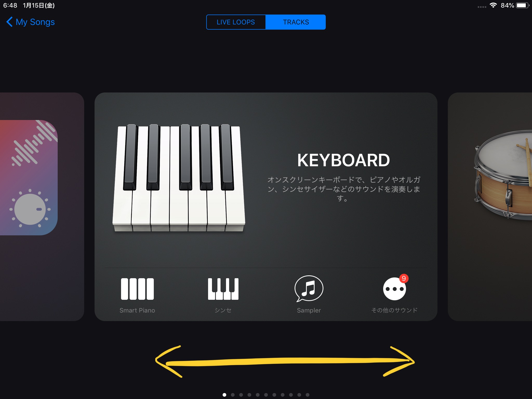
Task: Select the シンセ synth keyboard icon
Action: [x=223, y=289]
